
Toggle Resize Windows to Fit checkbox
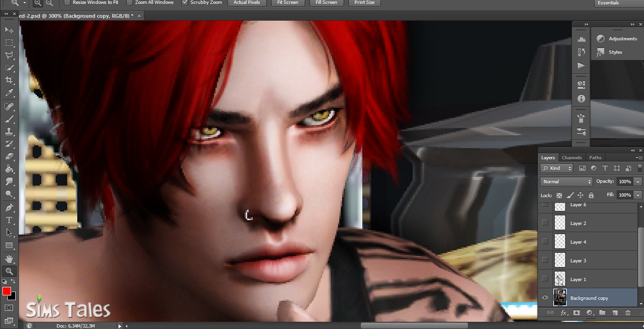pyautogui.click(x=67, y=2)
